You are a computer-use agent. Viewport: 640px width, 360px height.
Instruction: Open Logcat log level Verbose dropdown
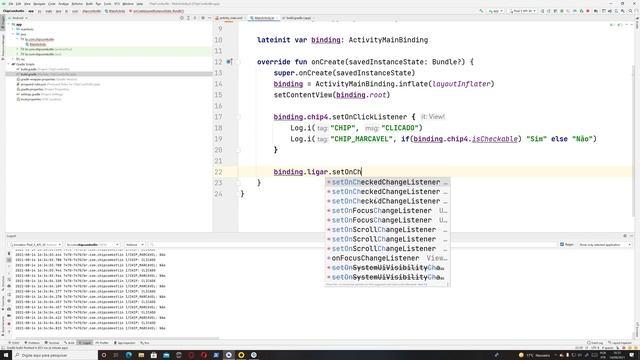click(x=135, y=244)
